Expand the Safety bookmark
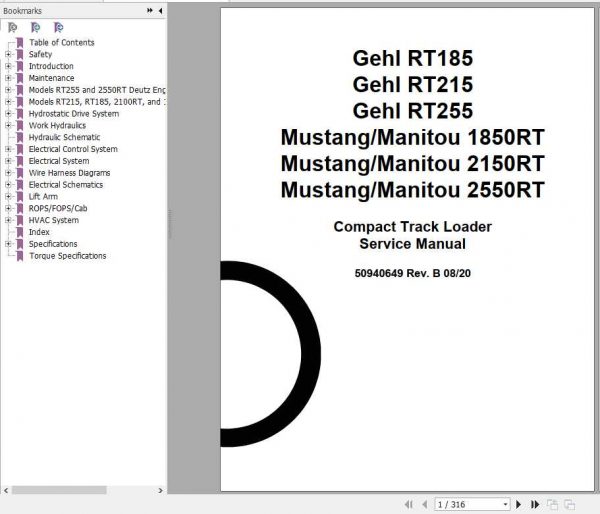The width and height of the screenshot is (600, 514). pyautogui.click(x=8, y=54)
